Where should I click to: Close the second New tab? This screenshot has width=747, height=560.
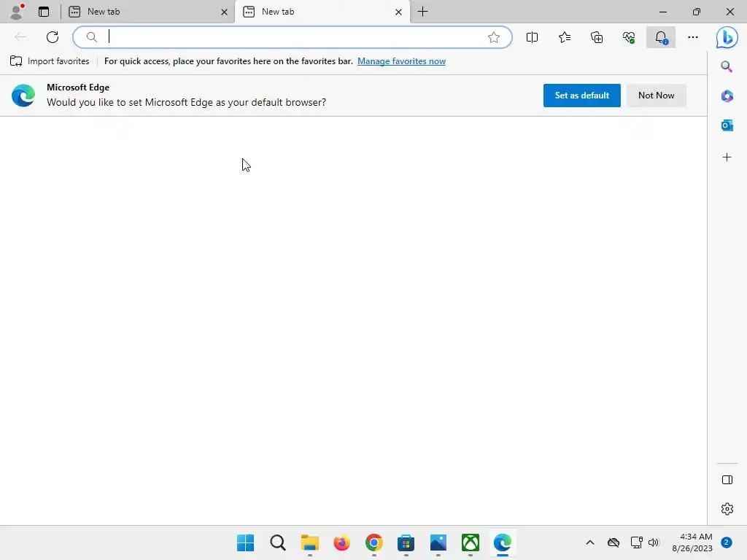[x=399, y=12]
